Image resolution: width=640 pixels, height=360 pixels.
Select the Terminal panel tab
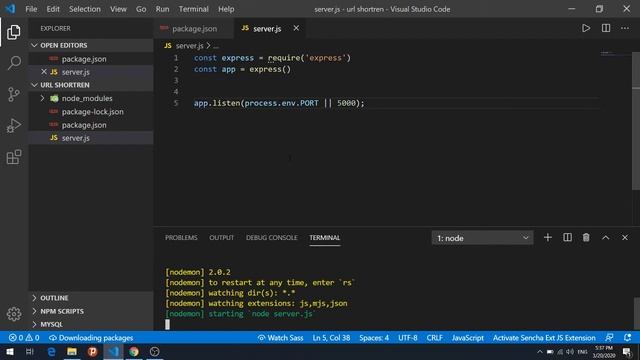[x=324, y=238]
